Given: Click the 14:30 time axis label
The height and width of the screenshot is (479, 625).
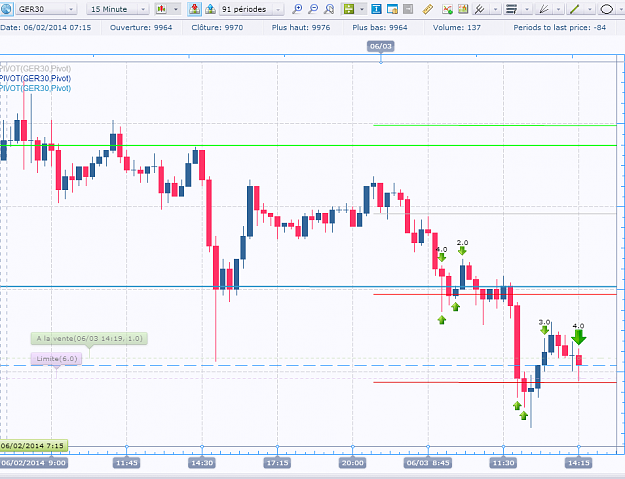Looking at the screenshot, I should [202, 463].
